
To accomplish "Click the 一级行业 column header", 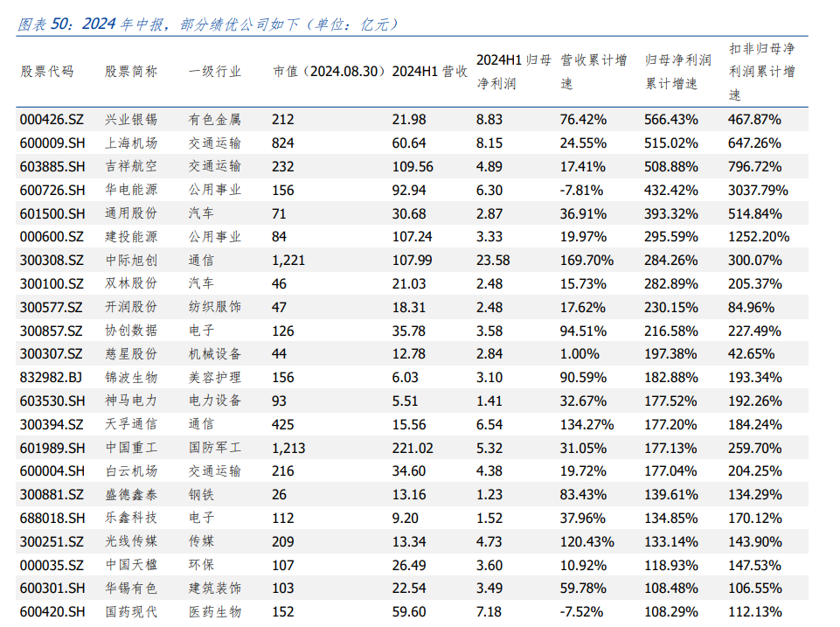I will [x=214, y=72].
